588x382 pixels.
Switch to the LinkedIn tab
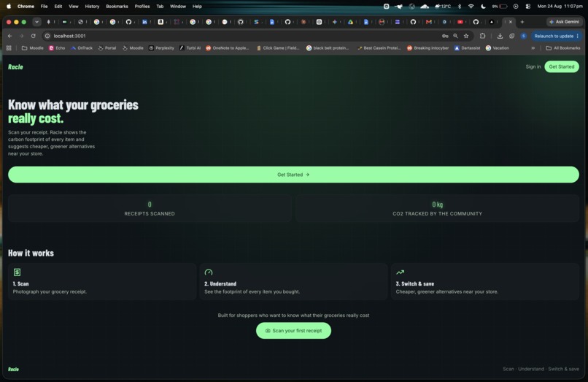(x=144, y=22)
